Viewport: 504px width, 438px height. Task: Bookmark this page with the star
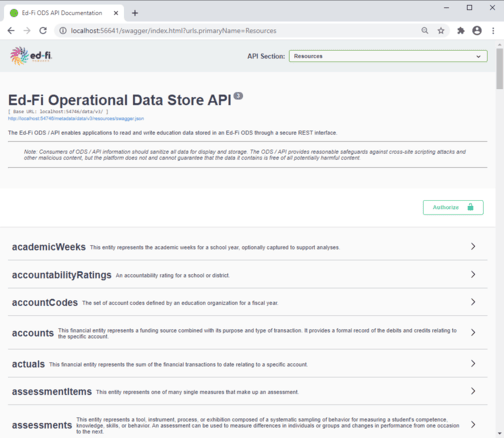[x=441, y=31]
